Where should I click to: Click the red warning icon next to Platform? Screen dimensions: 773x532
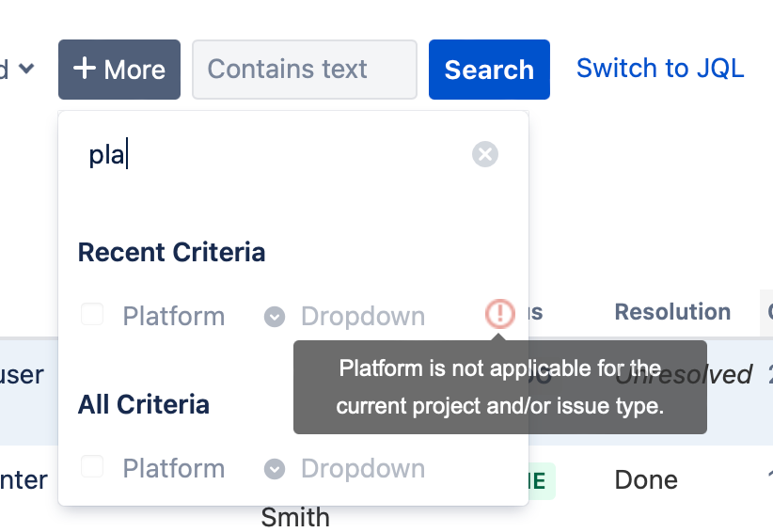500,313
